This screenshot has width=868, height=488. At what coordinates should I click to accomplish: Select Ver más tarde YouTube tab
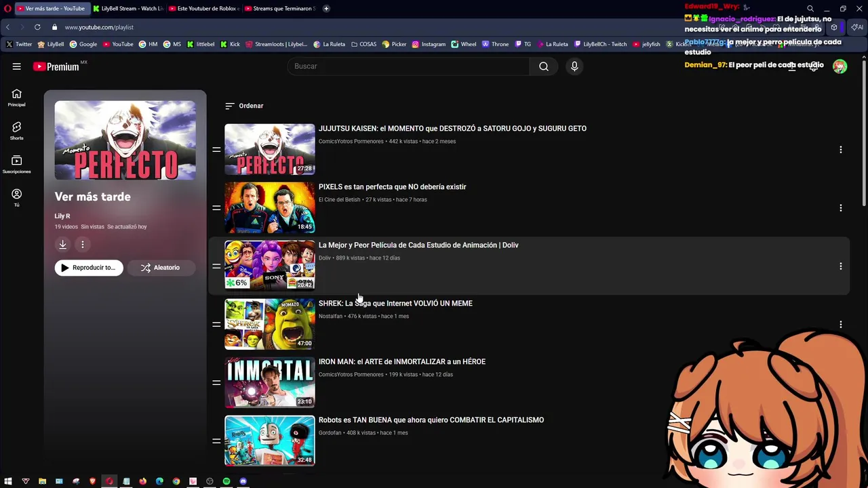pos(51,9)
